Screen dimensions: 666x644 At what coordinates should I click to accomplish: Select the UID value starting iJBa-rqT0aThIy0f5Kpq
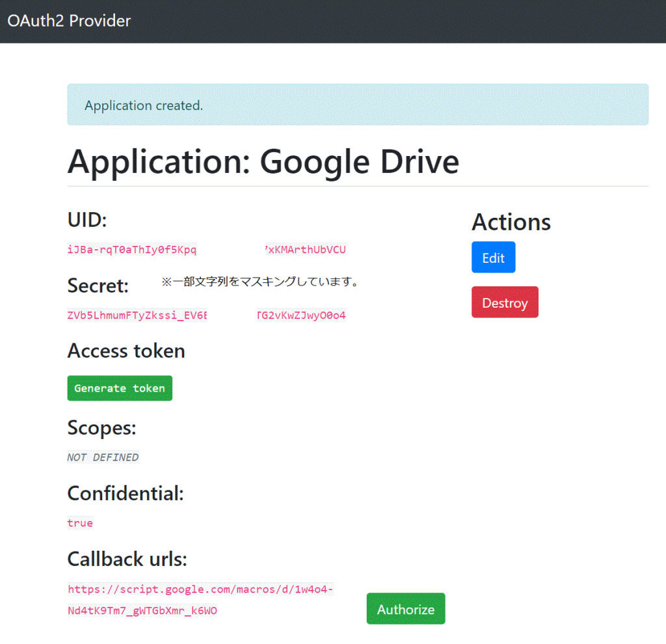[x=132, y=249]
